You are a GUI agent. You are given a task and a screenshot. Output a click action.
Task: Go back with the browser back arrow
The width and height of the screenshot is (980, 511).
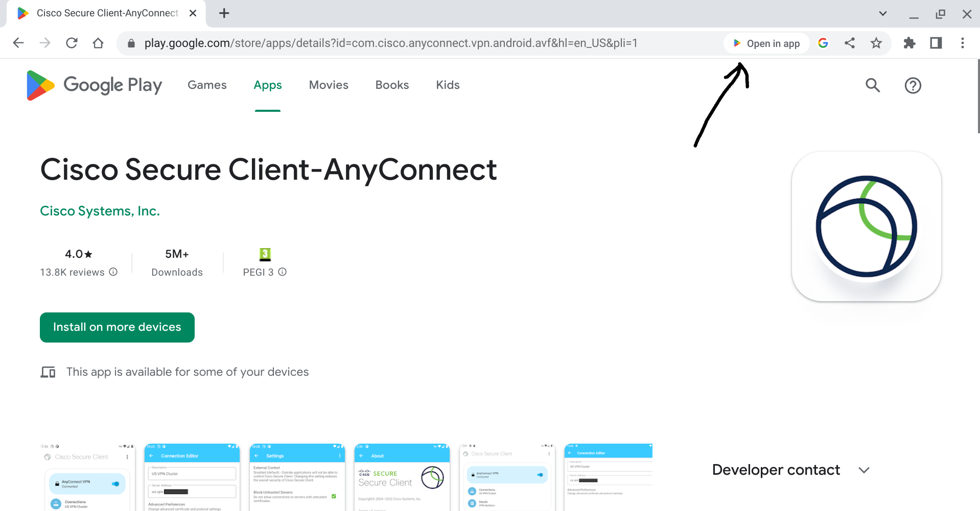[x=18, y=43]
